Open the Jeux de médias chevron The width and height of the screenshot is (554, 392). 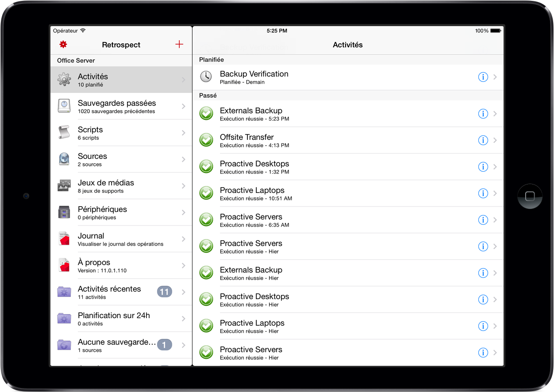click(x=184, y=186)
